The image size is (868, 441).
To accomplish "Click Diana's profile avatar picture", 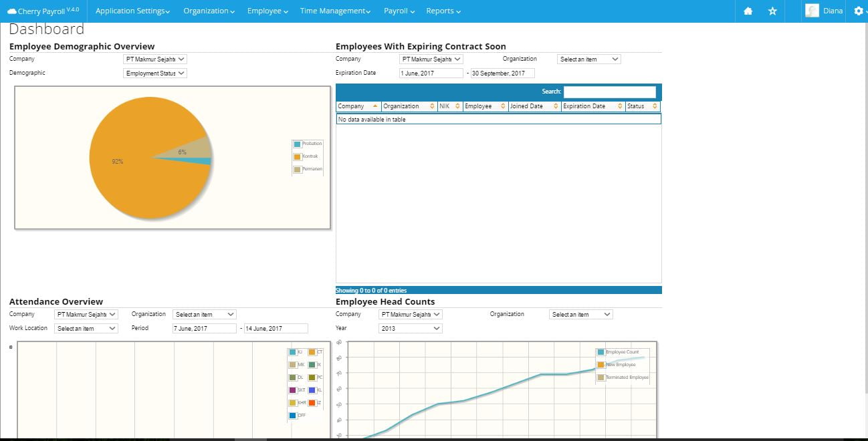I will 812,11.
